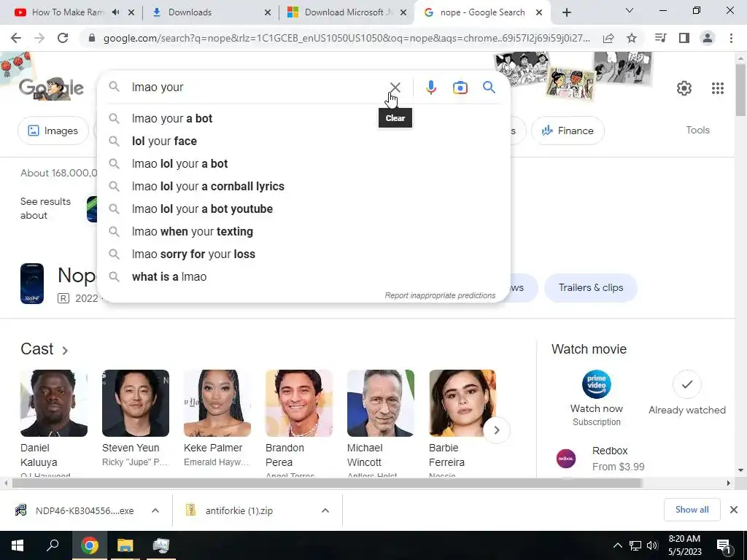This screenshot has height=560, width=747.
Task: Switch to How To Make Ram tab
Action: [67, 12]
